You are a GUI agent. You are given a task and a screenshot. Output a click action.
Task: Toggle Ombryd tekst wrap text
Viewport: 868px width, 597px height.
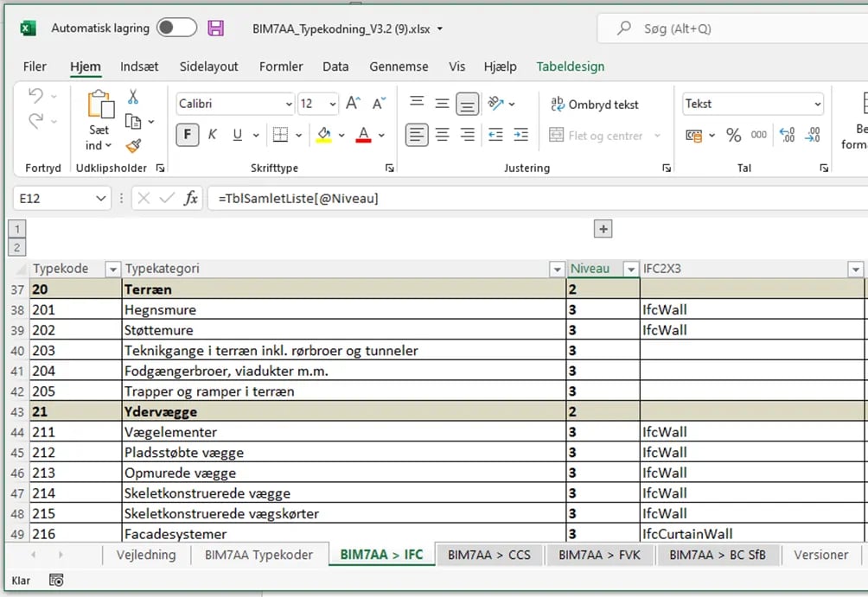pyautogui.click(x=595, y=104)
